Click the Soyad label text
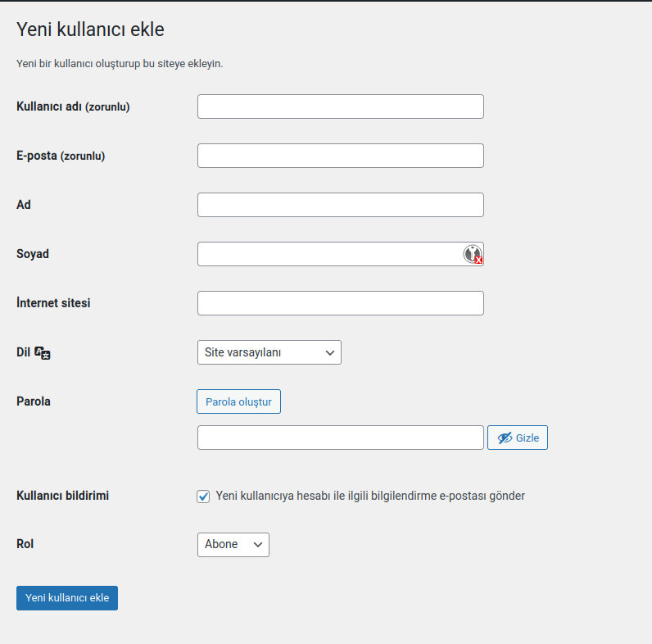 coord(33,254)
